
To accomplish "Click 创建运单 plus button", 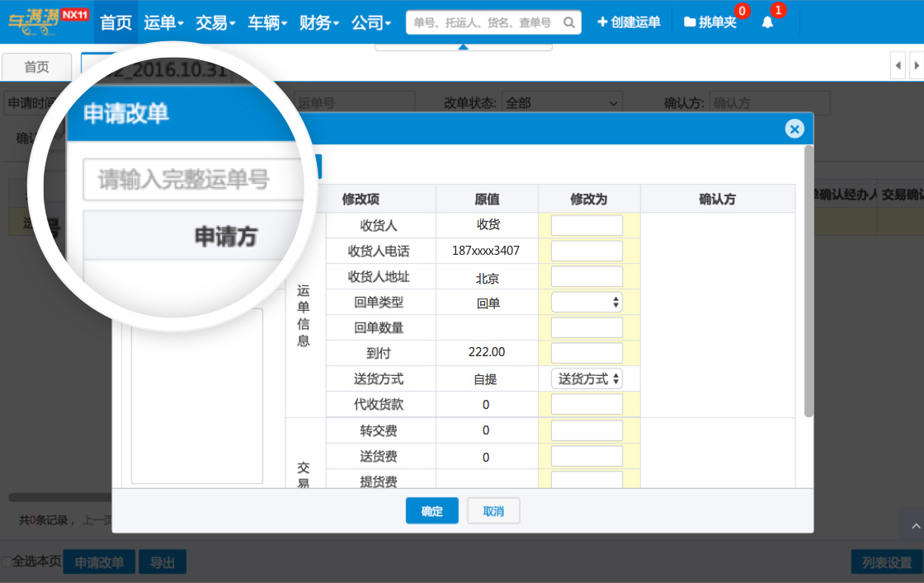I will [629, 22].
